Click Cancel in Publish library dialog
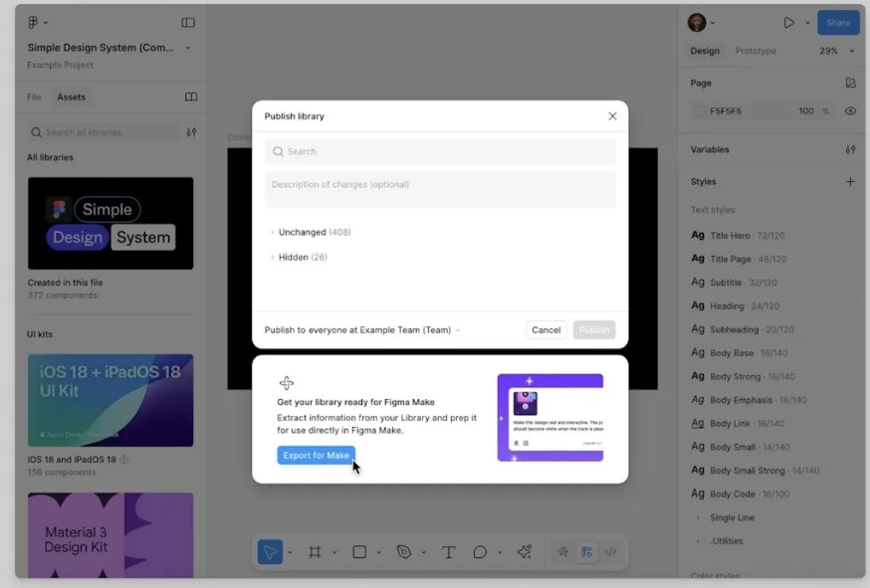870x588 pixels. (545, 330)
